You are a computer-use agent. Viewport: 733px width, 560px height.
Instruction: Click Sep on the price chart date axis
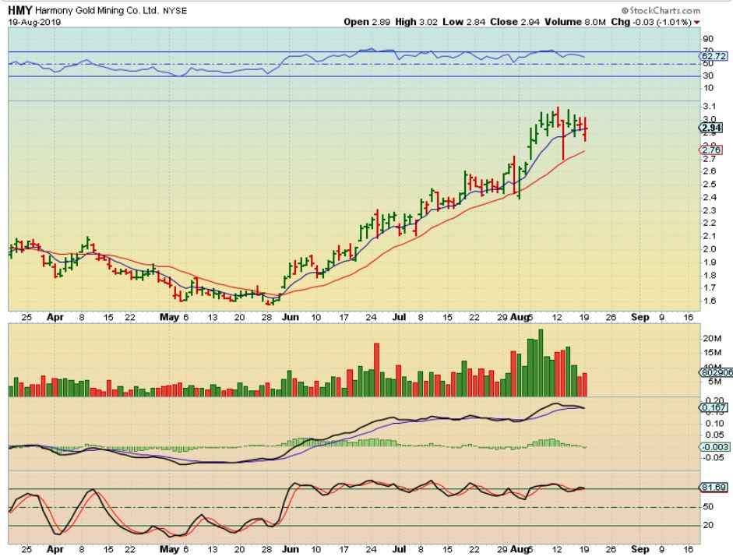[640, 317]
